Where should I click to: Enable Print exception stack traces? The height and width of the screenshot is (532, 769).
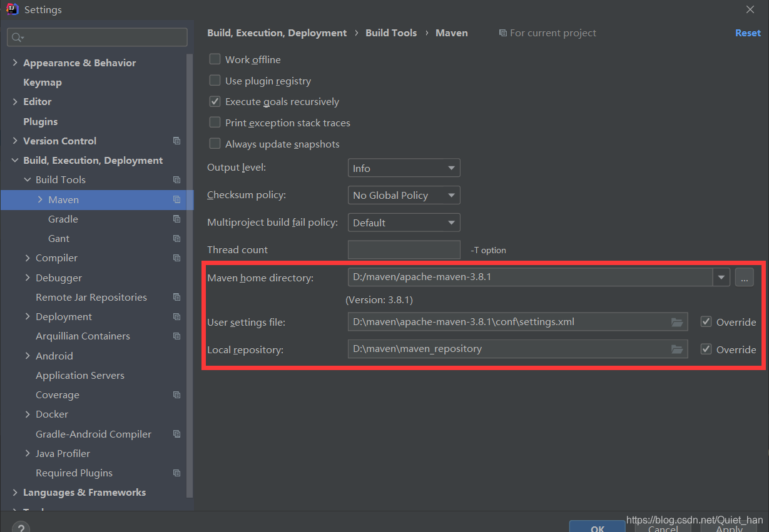point(215,123)
